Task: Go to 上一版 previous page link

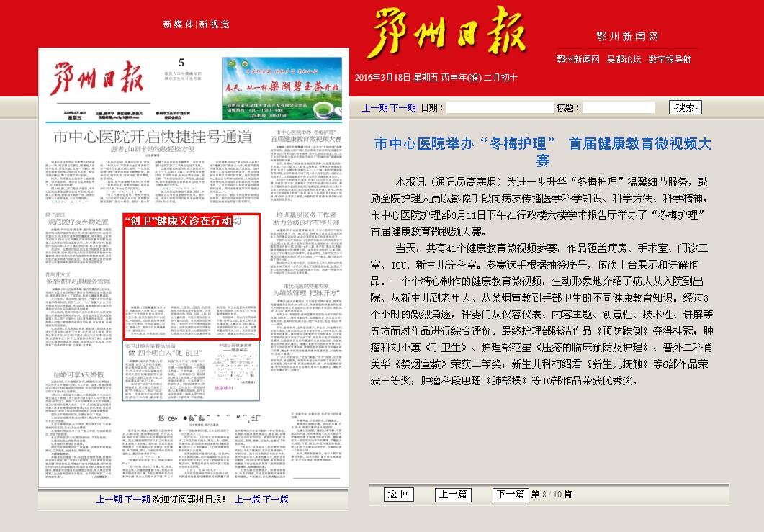Action: 248,499
